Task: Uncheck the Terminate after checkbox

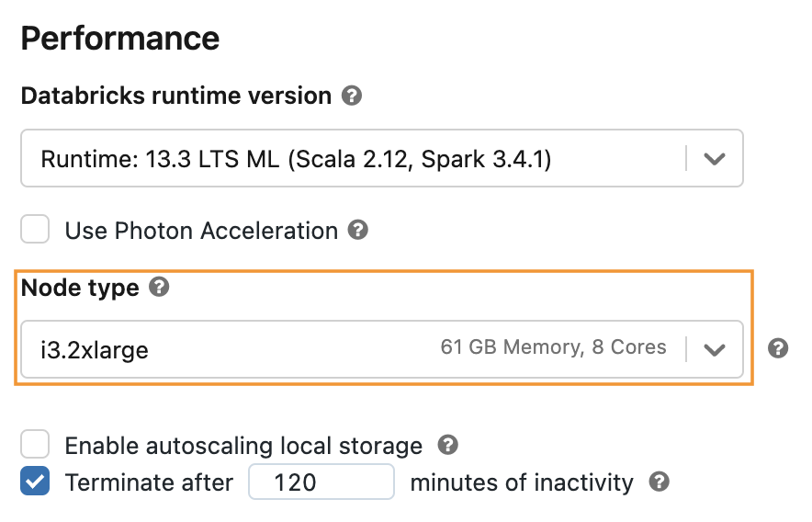Action: pos(36,482)
